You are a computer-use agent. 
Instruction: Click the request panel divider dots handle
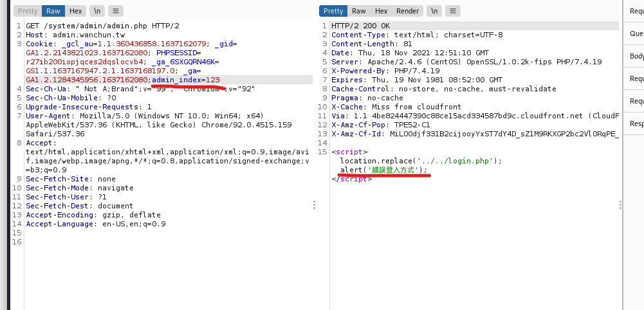click(314, 205)
